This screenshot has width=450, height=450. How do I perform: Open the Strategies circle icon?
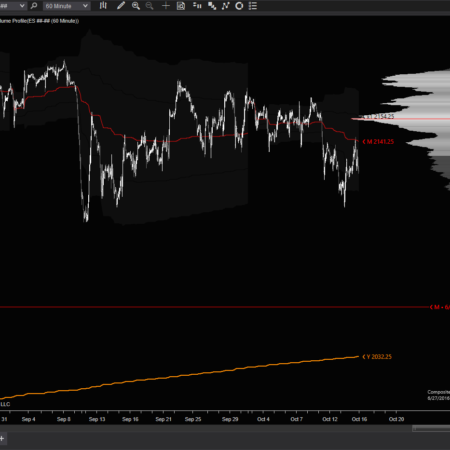(x=239, y=6)
